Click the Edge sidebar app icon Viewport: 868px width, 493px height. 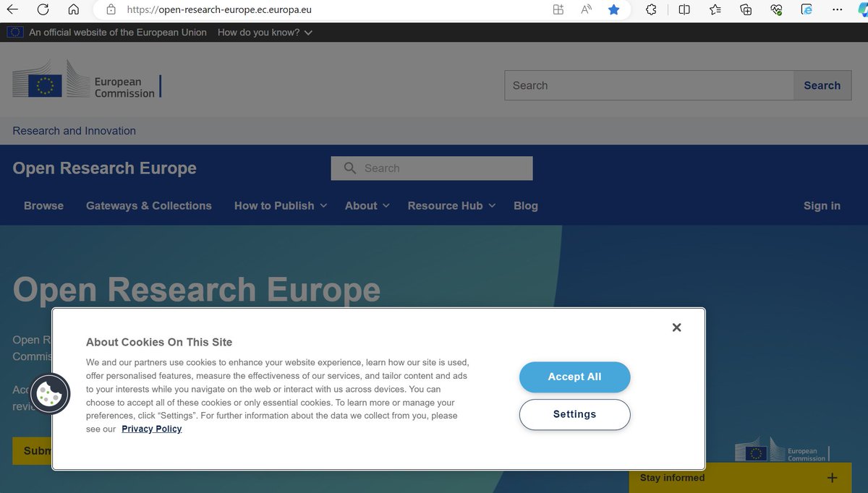pyautogui.click(x=807, y=10)
